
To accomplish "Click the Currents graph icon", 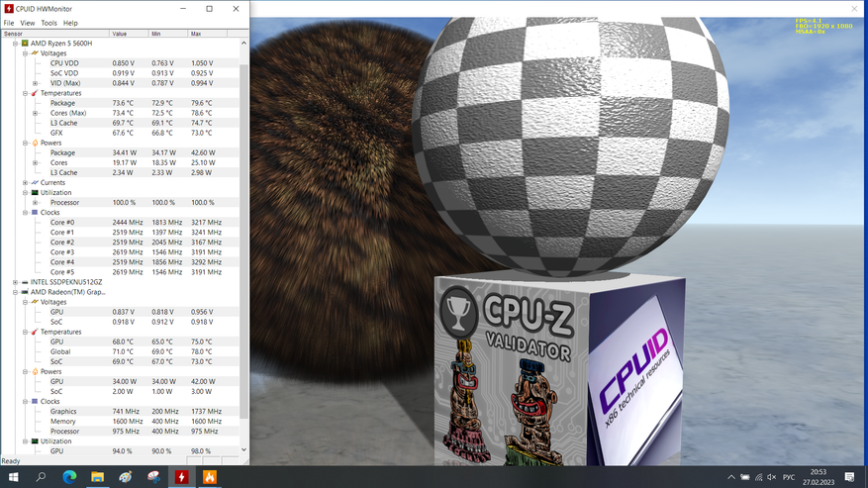I will (x=35, y=182).
